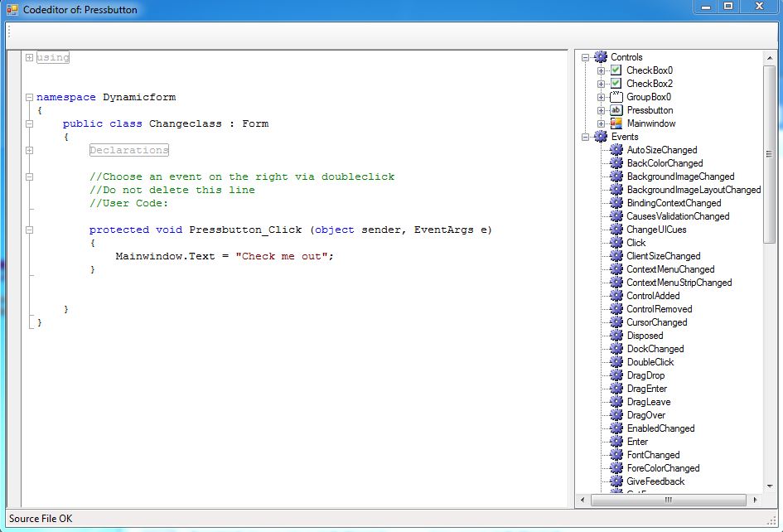Collapse the namespace Dynamicform code block
This screenshot has height=532, width=783.
pyautogui.click(x=30, y=98)
